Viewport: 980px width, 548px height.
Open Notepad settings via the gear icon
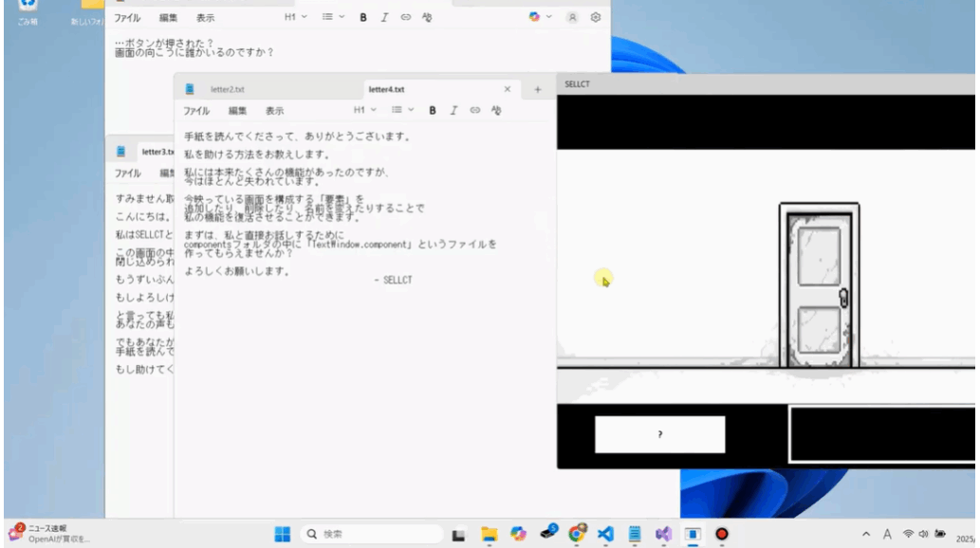[596, 17]
